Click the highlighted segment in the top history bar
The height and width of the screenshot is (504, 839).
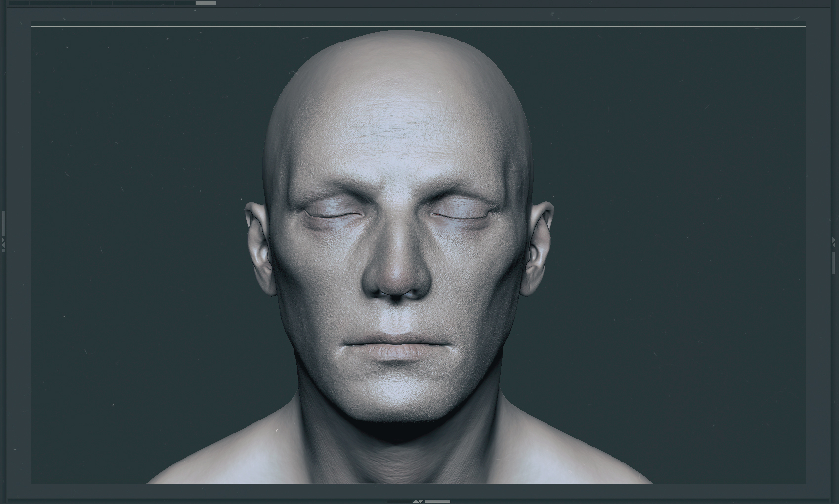206,3
